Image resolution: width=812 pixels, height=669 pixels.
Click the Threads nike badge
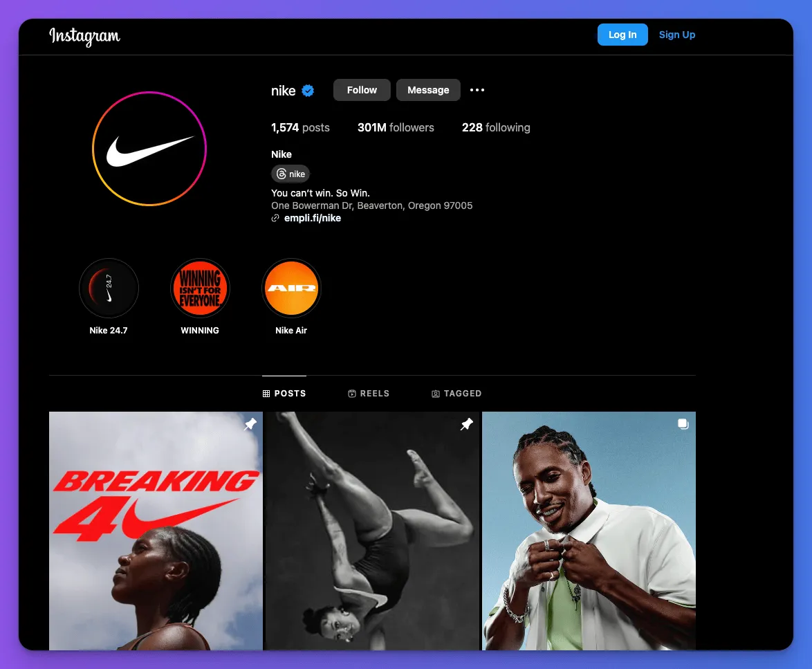click(290, 174)
